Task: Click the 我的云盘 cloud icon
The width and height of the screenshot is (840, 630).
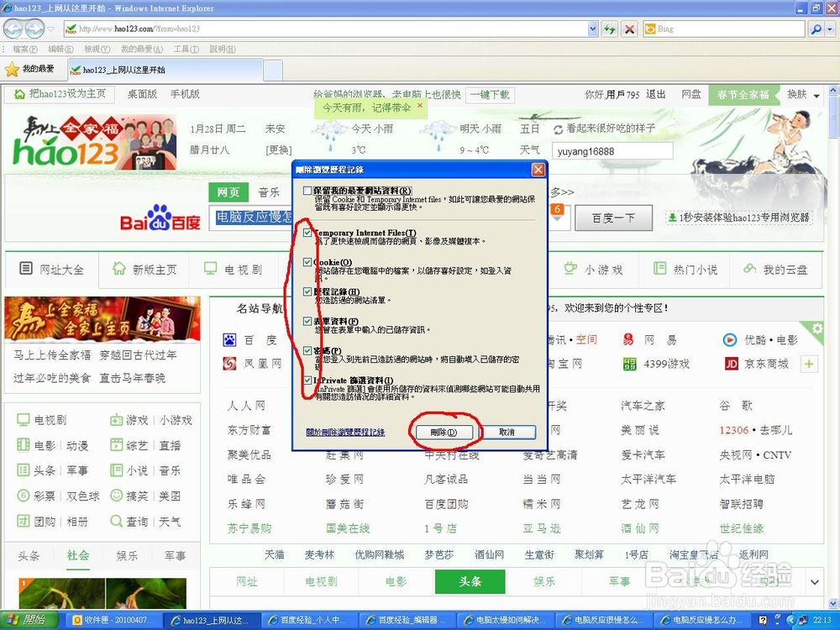Action: click(x=750, y=268)
